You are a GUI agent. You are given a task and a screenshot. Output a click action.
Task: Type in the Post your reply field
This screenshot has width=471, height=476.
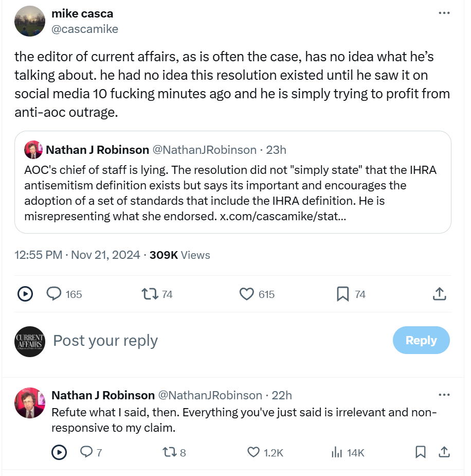pos(206,341)
